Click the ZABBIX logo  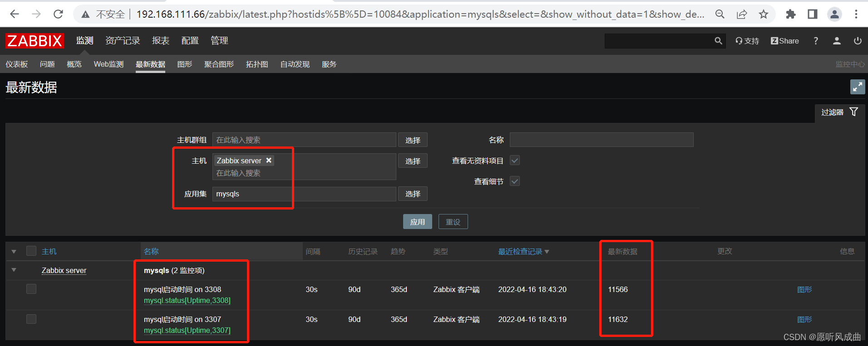pyautogui.click(x=35, y=41)
